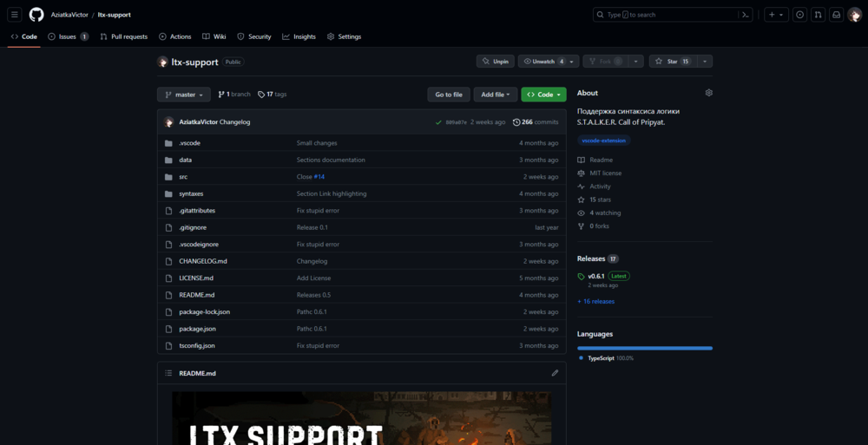Switch to the Wiki tab

point(214,36)
